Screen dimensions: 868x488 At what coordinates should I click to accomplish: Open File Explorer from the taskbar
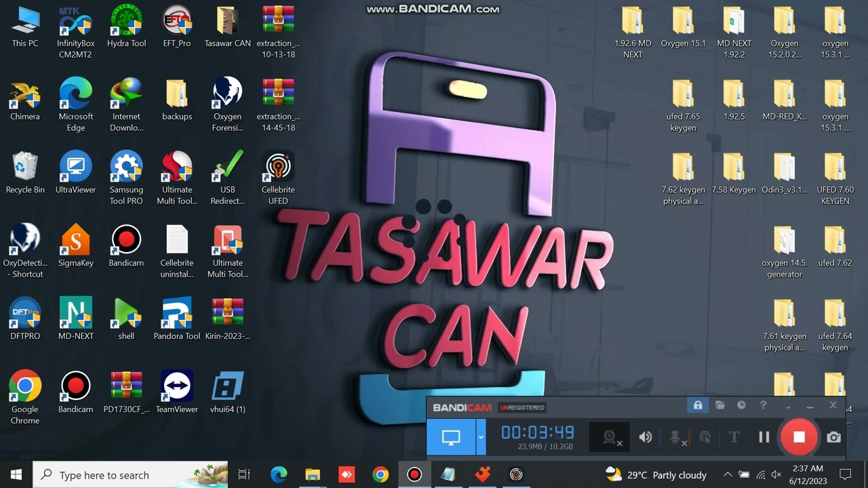point(313,474)
